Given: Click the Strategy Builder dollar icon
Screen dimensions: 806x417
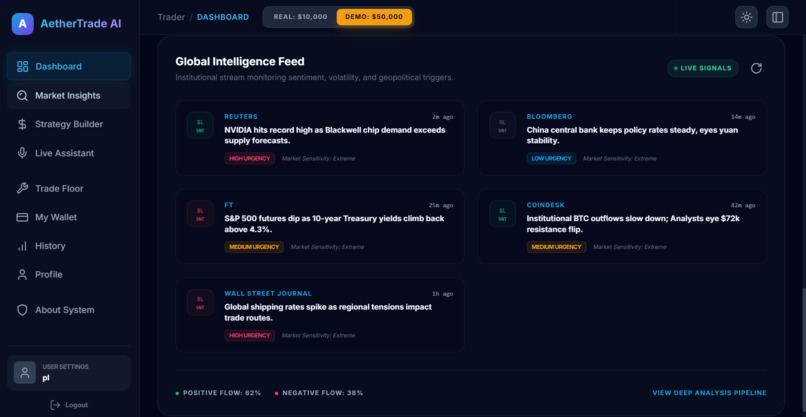Looking at the screenshot, I should pos(22,124).
